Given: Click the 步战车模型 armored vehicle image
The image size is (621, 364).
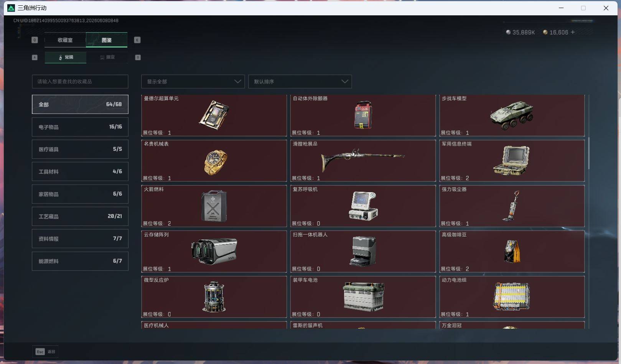Looking at the screenshot, I should click(512, 115).
